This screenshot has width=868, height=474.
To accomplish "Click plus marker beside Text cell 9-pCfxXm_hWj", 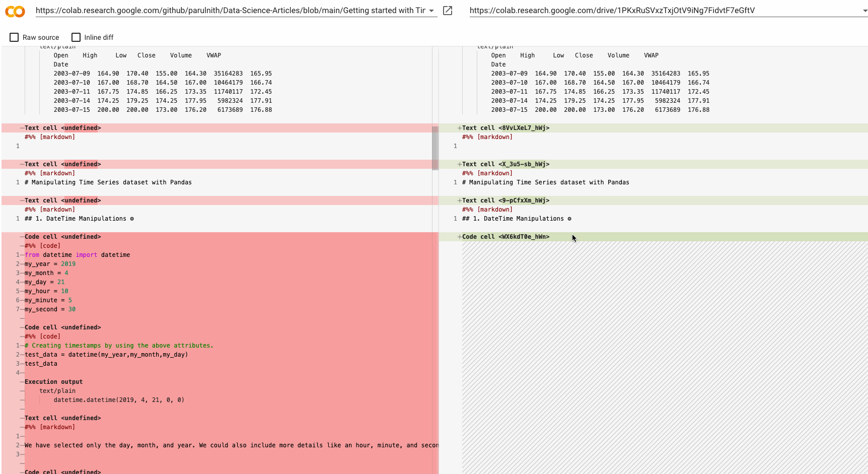I will click(x=459, y=200).
